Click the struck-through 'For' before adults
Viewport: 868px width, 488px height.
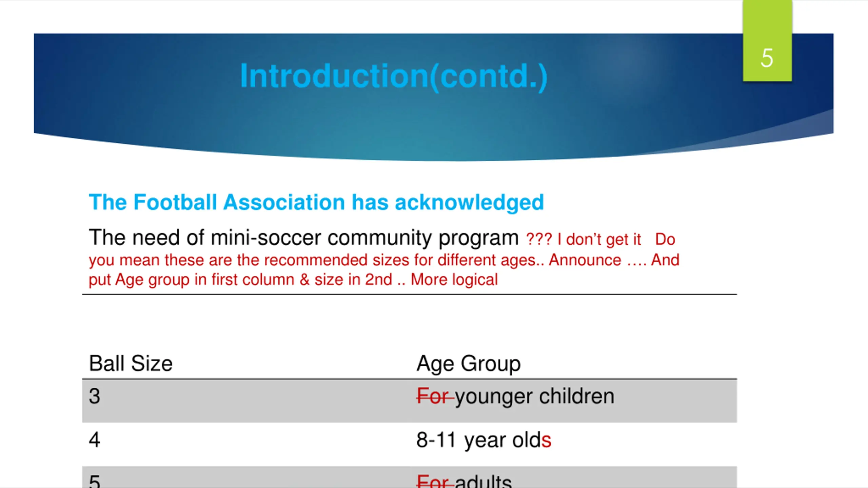[435, 481]
